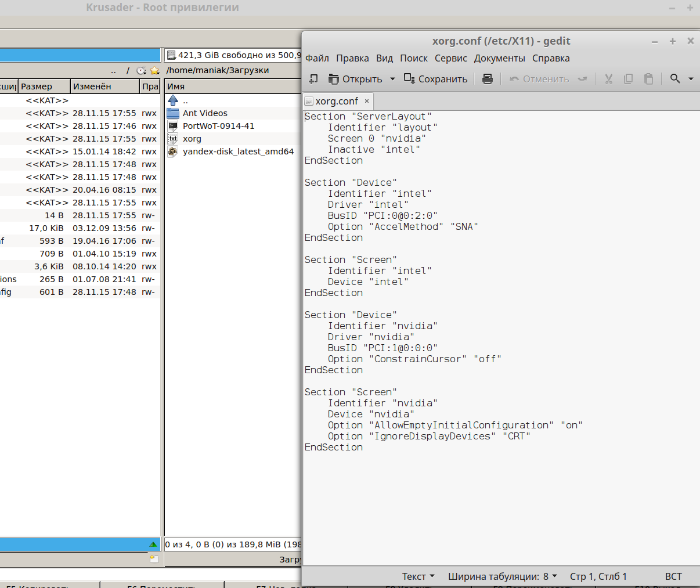Viewport: 700px width, 588px height.
Task: Click the print icon in gedit toolbar
Action: [x=488, y=79]
